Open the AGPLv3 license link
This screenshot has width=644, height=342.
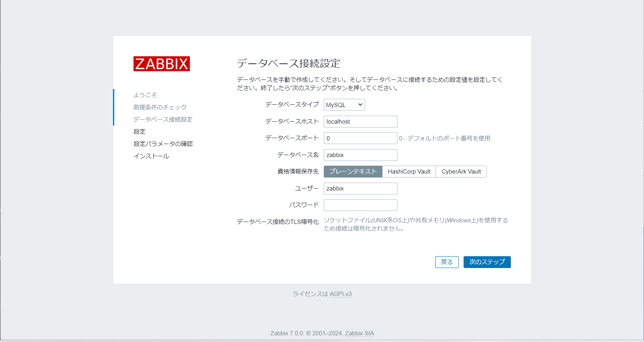(340, 294)
